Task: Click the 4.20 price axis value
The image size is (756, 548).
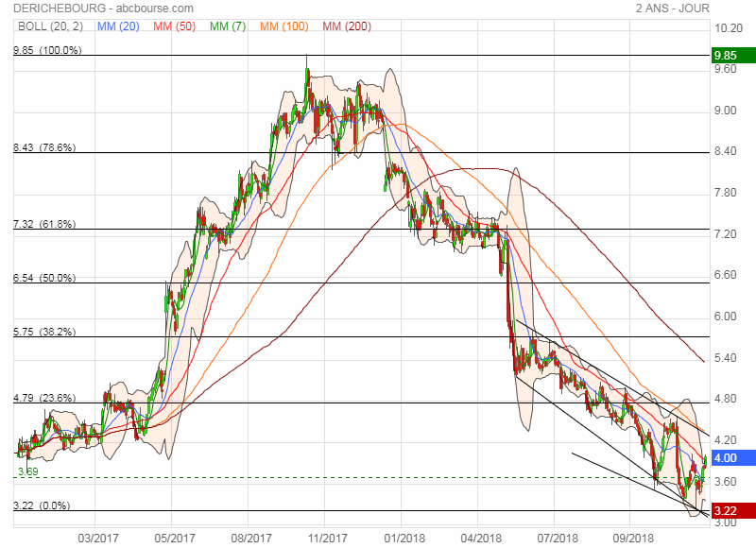Action: [726, 439]
